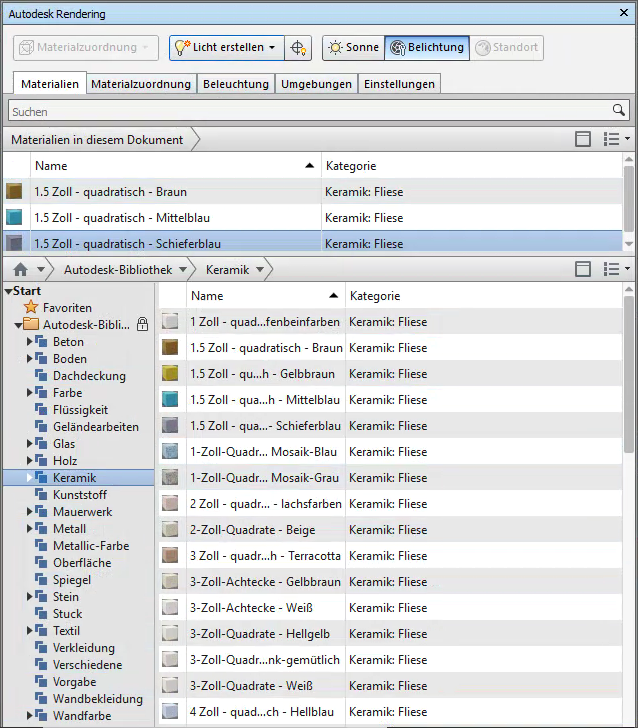Expand the Boden category
This screenshot has height=728, width=638.
[30, 358]
